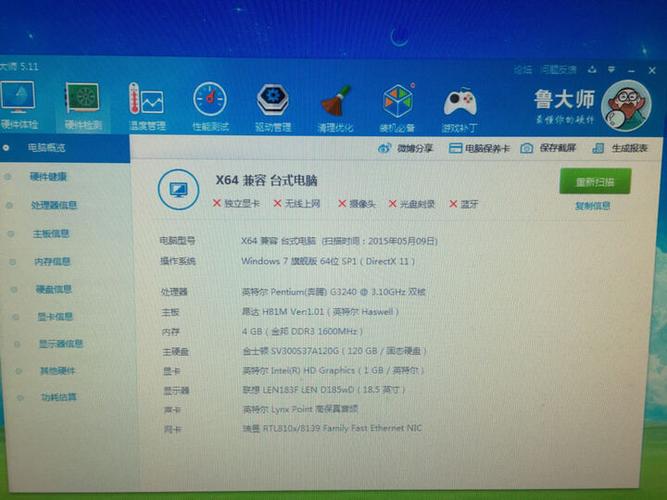Click disk value SV300S37A120G text
Screen dimensions: 667x500
click(x=334, y=351)
